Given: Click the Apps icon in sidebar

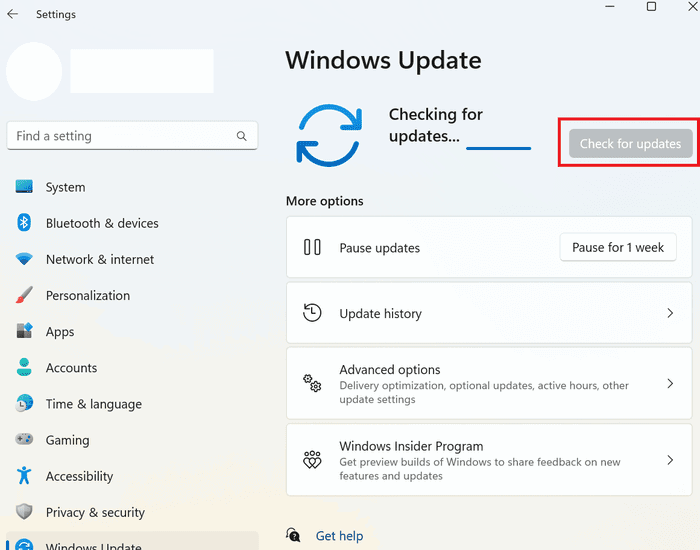Looking at the screenshot, I should pos(24,331).
